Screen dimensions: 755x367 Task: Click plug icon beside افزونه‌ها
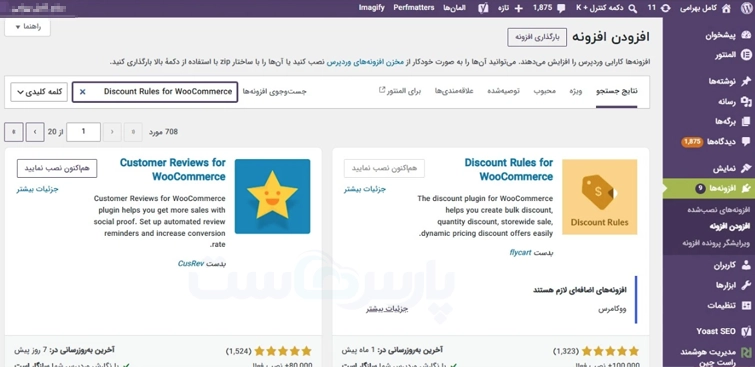[746, 188]
